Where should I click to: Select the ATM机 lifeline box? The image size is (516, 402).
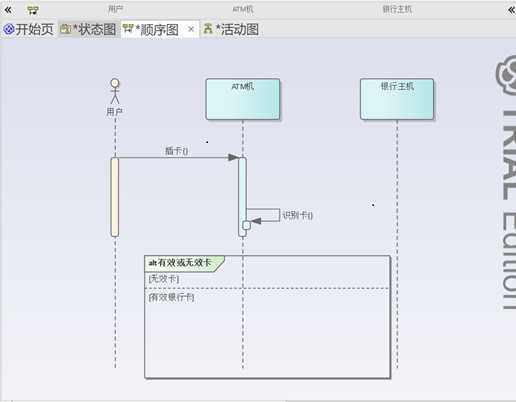pos(243,99)
